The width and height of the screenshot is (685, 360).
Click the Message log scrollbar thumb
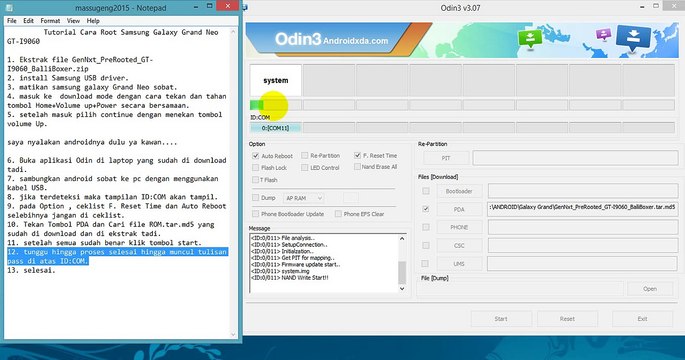tap(402, 273)
